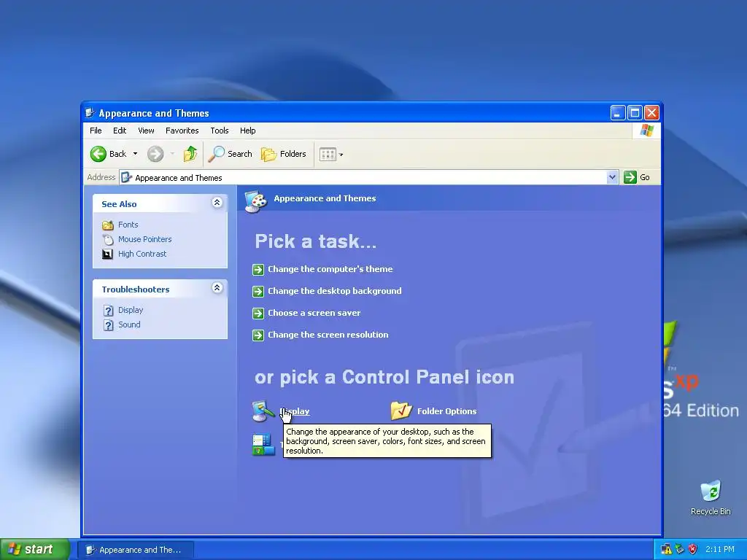
Task: Select Appearance and Themes taskbar button
Action: point(135,550)
